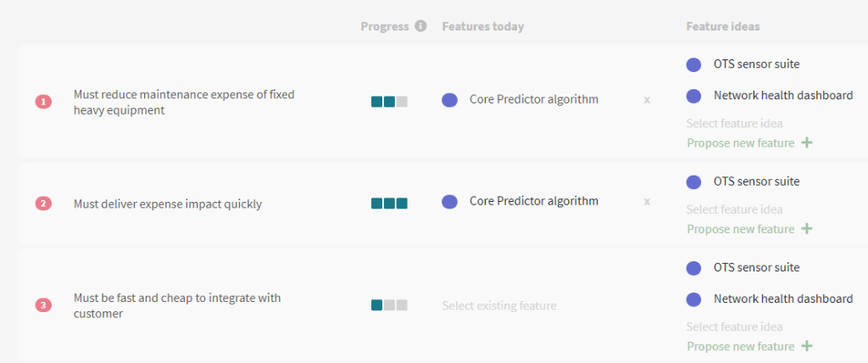The width and height of the screenshot is (868, 363).
Task: Open Select feature idea dropdown for requirement 1
Action: [x=735, y=123]
